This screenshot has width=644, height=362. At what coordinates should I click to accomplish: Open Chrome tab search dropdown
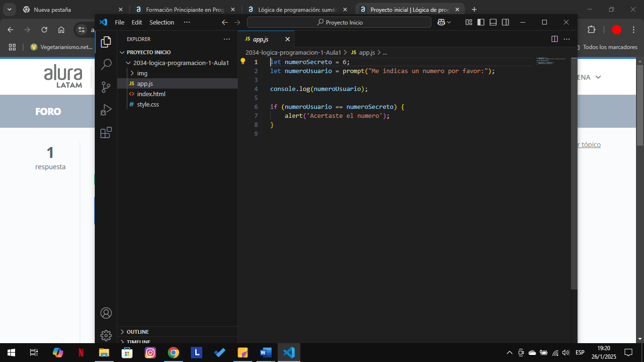click(9, 9)
